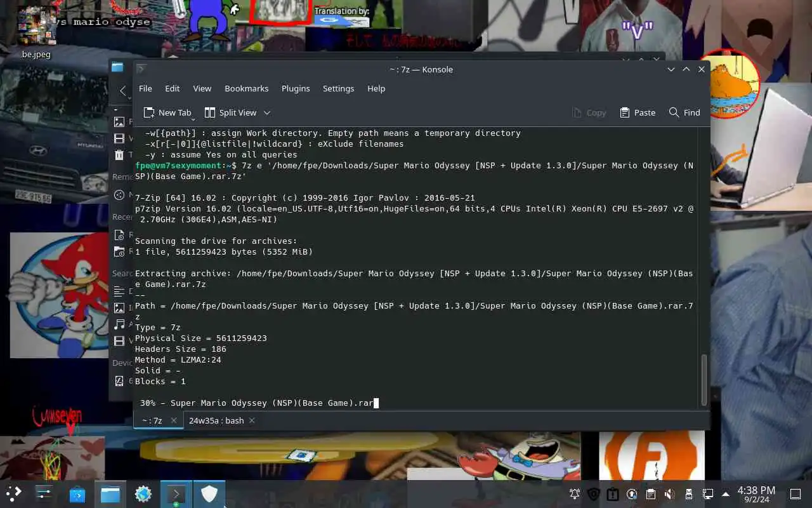Viewport: 812px width, 508px height.
Task: Select the Trash icon in Dolphin sidebar
Action: (119, 155)
